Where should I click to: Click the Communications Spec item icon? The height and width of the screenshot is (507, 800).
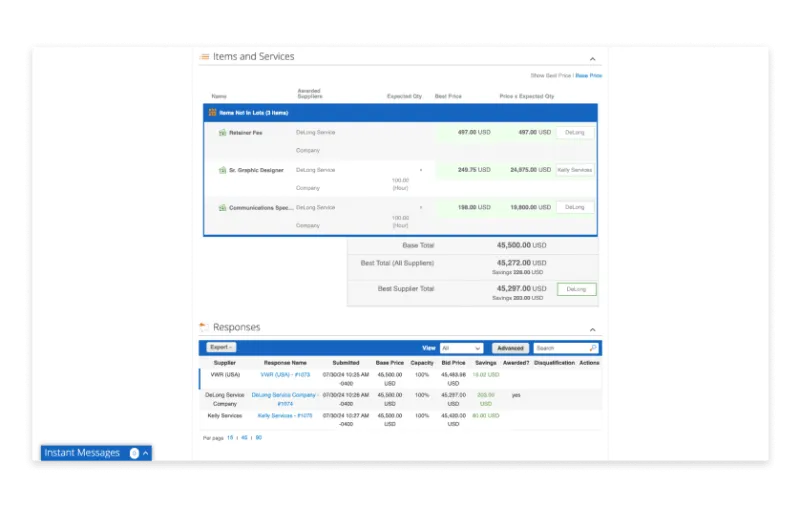tap(222, 208)
